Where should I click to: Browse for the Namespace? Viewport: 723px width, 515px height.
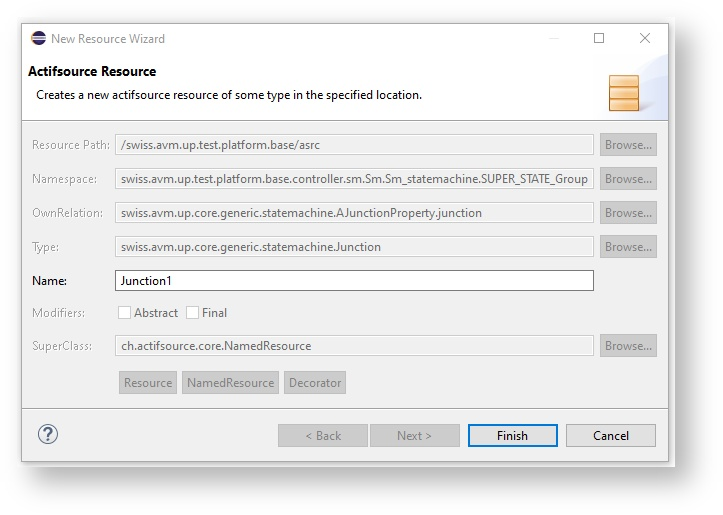pyautogui.click(x=628, y=179)
